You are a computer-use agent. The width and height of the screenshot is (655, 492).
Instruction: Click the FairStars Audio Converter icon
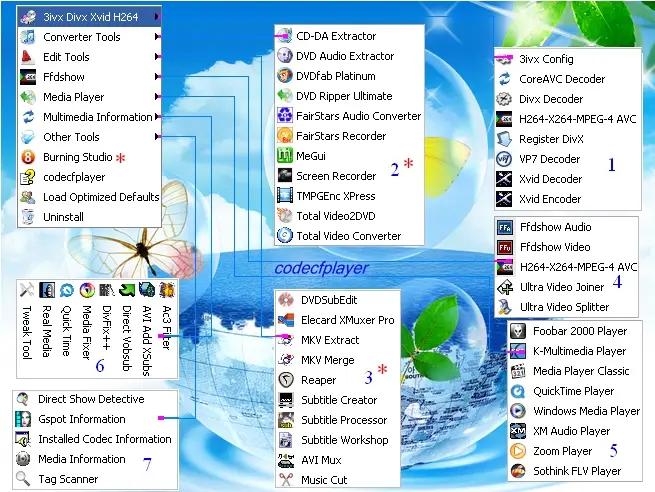click(x=285, y=115)
